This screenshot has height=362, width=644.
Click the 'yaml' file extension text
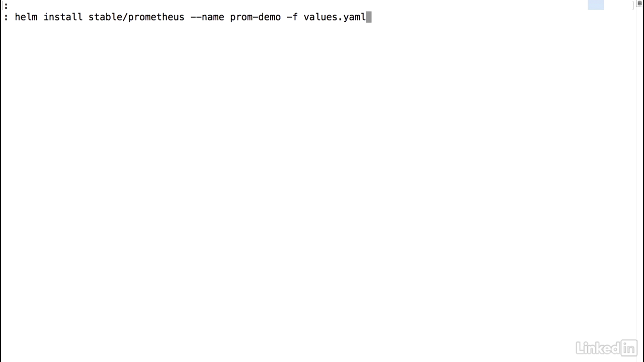[x=355, y=18]
